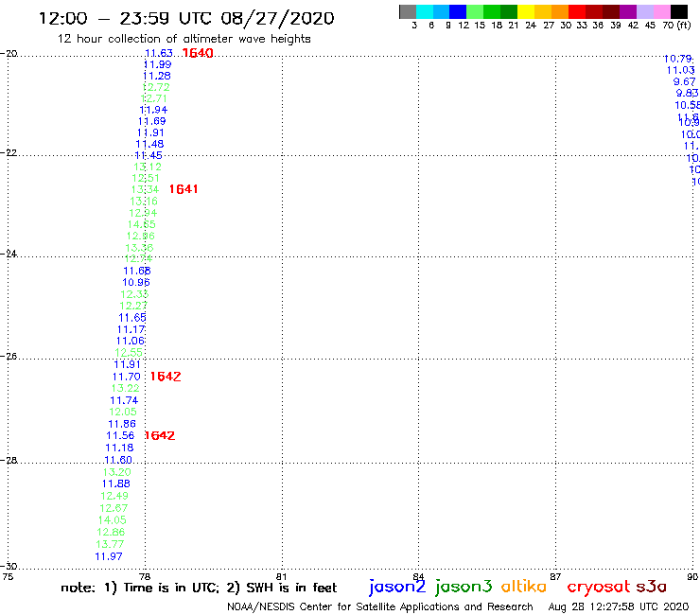Click the longitude axis label 84
The width and height of the screenshot is (700, 615).
418,576
